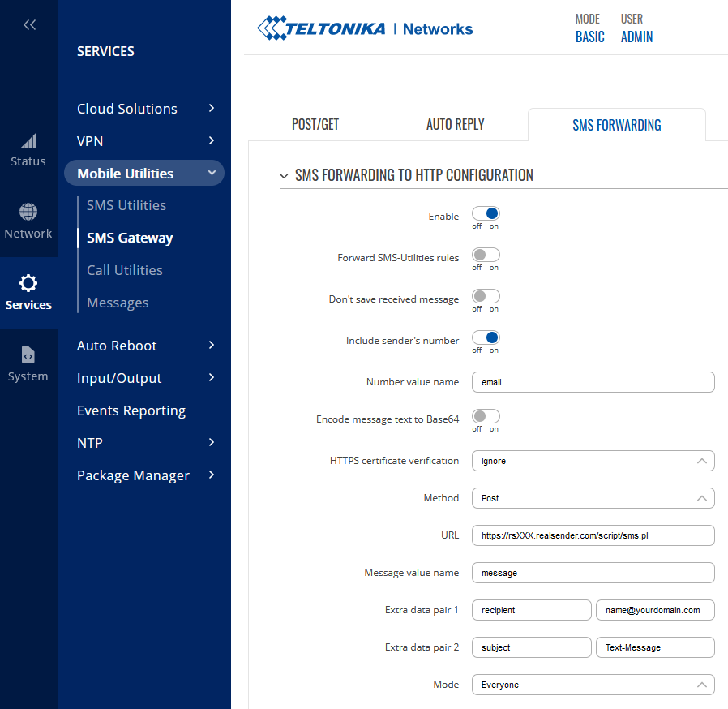
Task: Switch to the AUTO REPLY tab
Action: pos(454,124)
